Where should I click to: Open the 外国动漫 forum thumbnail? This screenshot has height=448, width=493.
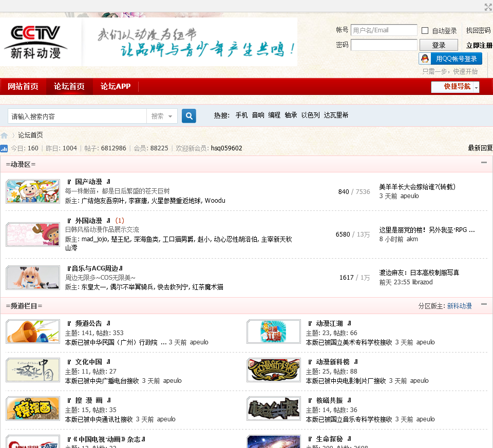pos(33,235)
